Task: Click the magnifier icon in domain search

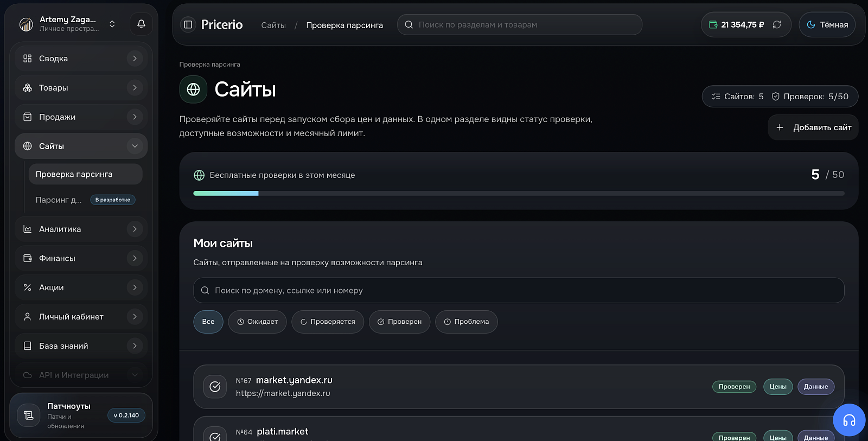Action: (x=205, y=291)
